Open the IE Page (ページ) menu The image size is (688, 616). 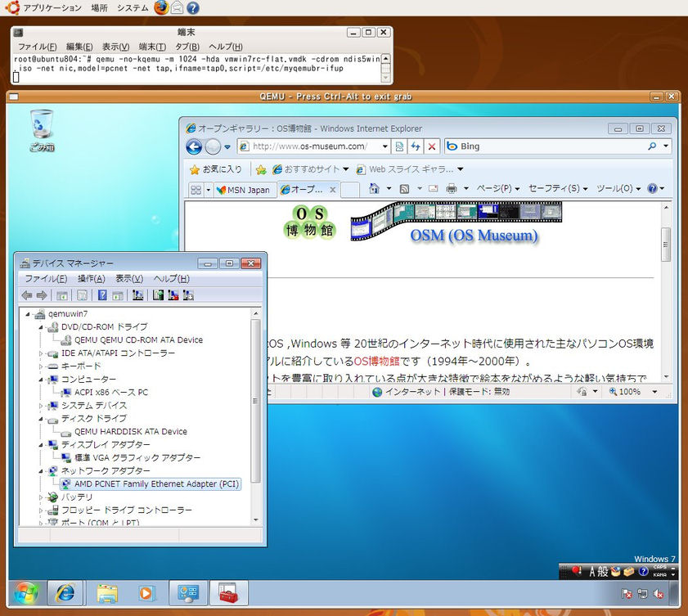pos(498,189)
